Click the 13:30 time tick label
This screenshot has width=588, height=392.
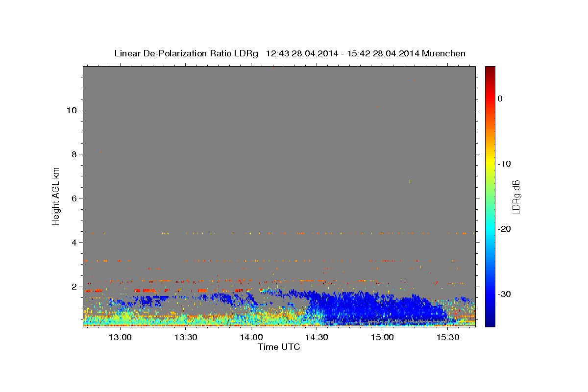(185, 337)
